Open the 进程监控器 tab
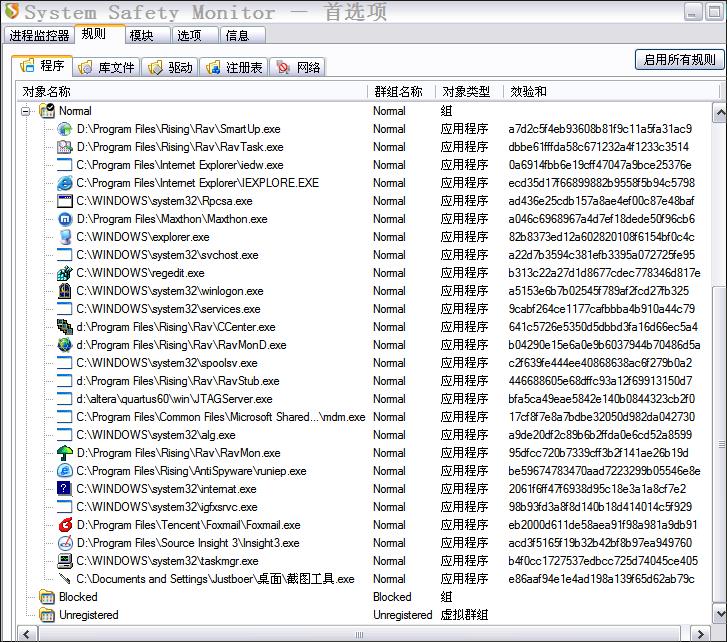The height and width of the screenshot is (642, 727). 39,36
